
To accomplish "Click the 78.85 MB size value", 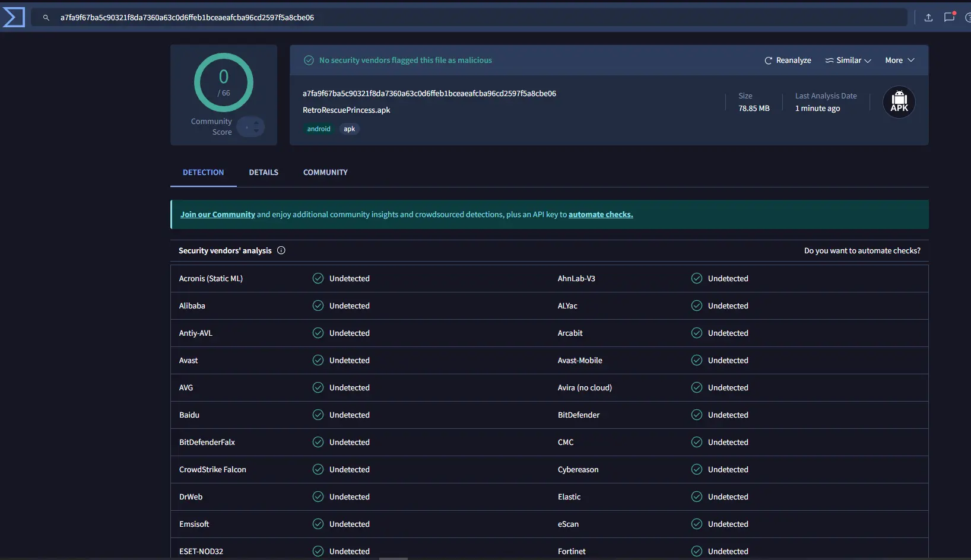I will click(x=754, y=109).
